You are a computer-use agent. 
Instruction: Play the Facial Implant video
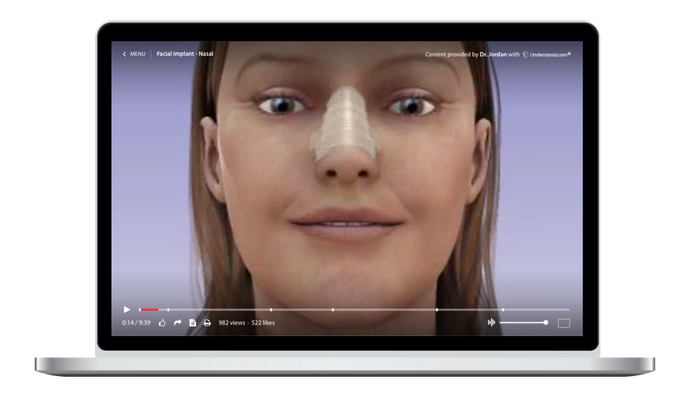pos(127,310)
